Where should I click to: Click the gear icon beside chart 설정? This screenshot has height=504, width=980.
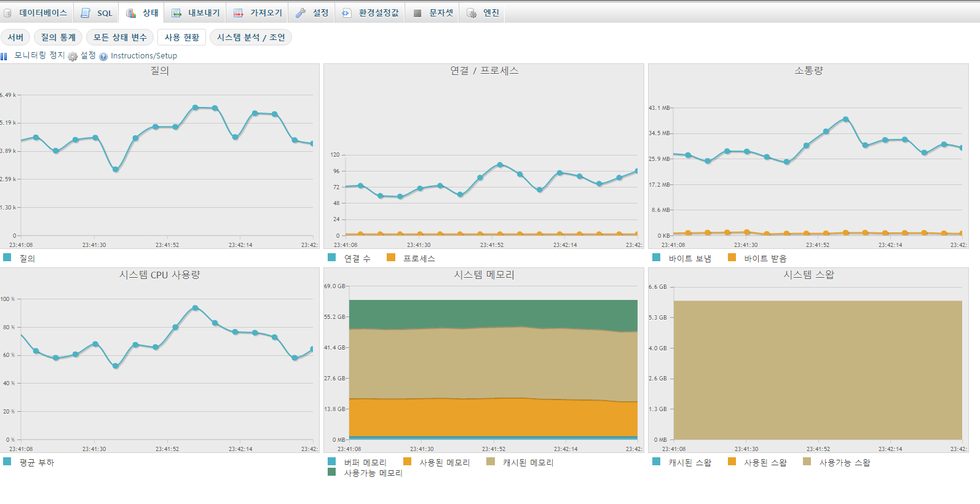pyautogui.click(x=73, y=57)
